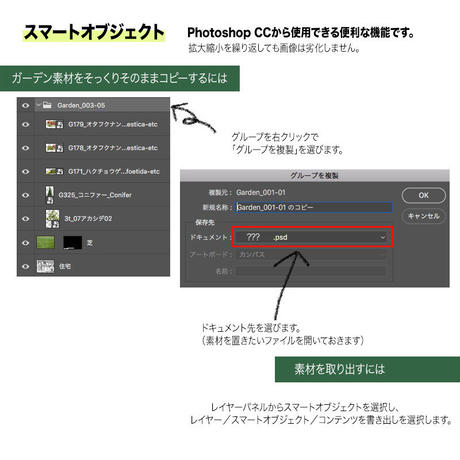Click the アートボード カンバス dropdown field

(x=312, y=254)
